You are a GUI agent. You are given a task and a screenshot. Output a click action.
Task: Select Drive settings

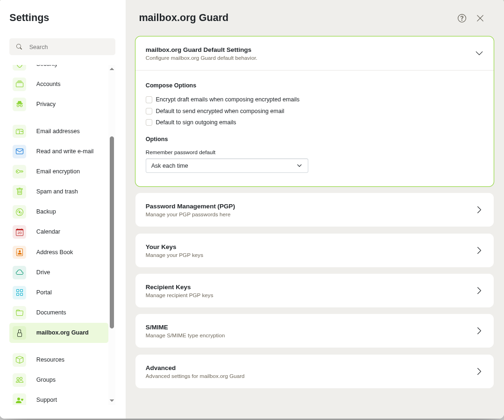(x=59, y=272)
